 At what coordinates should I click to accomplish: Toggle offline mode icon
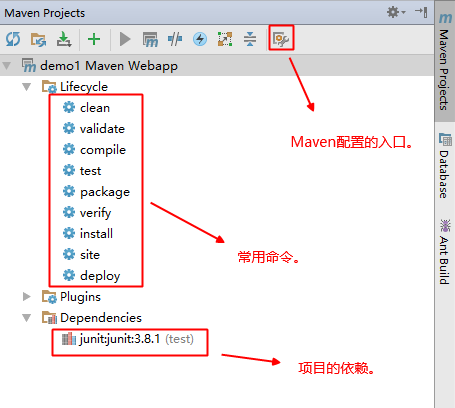click(175, 39)
